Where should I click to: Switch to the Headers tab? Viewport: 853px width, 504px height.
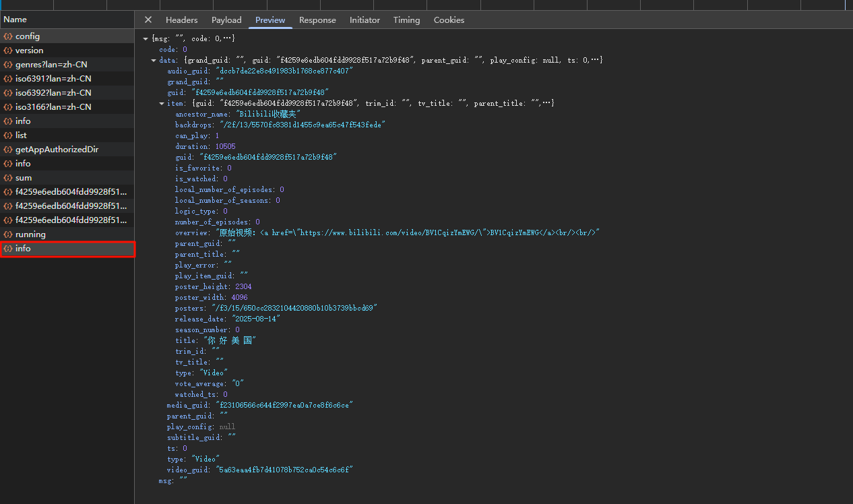[x=181, y=20]
